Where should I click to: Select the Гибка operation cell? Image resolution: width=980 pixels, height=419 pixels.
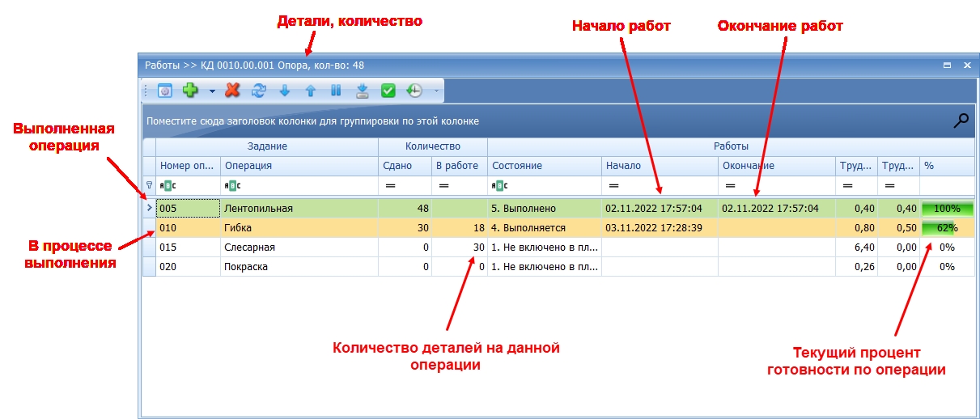point(299,228)
